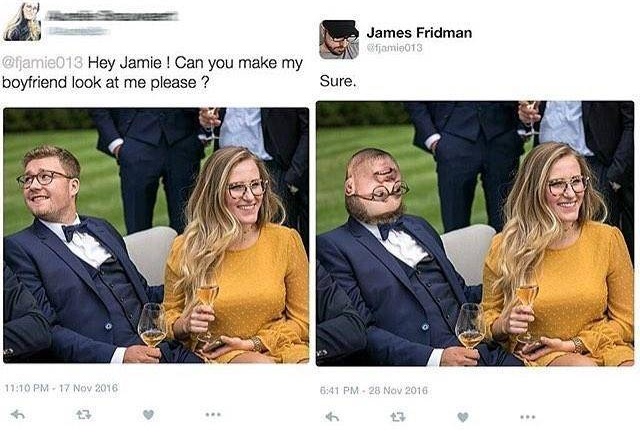Click the 6:41 PM 28 Nov 2016 timestamp
The height and width of the screenshot is (434, 640).
(373, 390)
